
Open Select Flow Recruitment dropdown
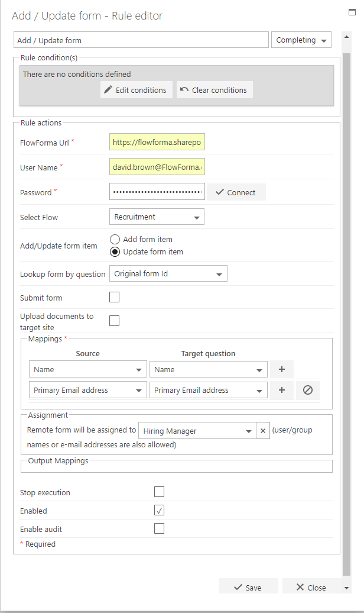(157, 217)
